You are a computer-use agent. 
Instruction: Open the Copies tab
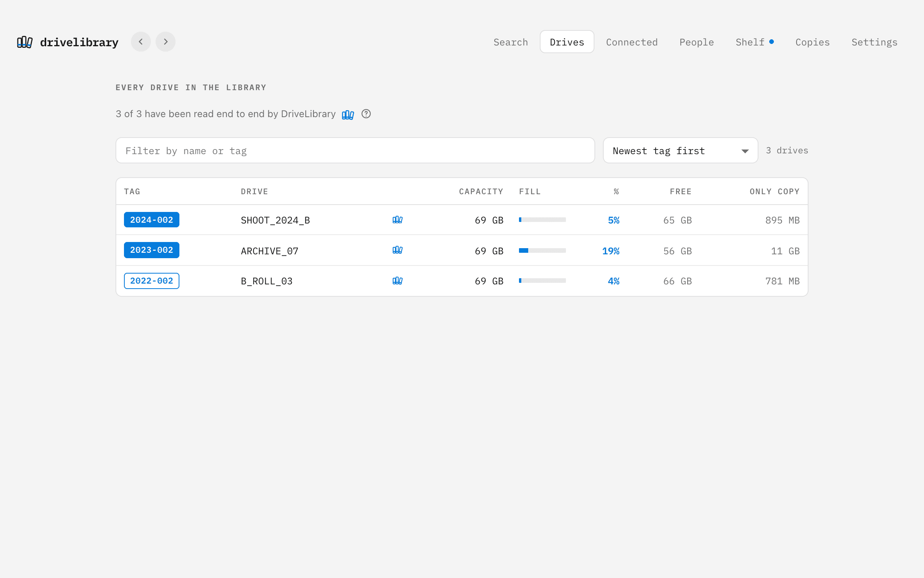812,42
